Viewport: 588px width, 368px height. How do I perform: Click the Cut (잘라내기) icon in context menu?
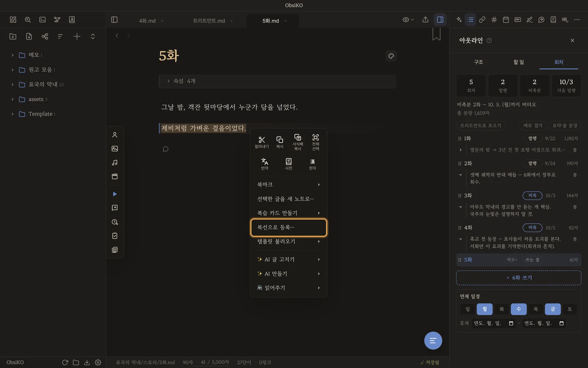[x=262, y=142]
